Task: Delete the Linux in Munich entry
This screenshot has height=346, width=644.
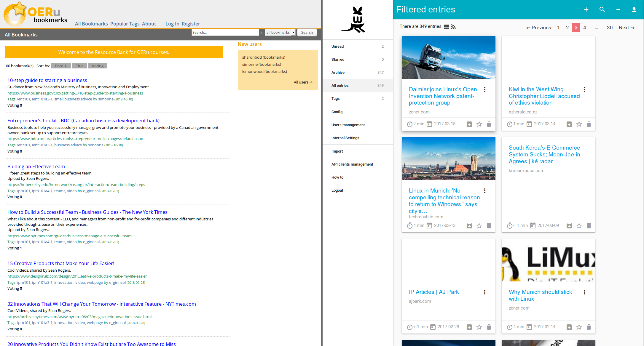Action: point(489,226)
